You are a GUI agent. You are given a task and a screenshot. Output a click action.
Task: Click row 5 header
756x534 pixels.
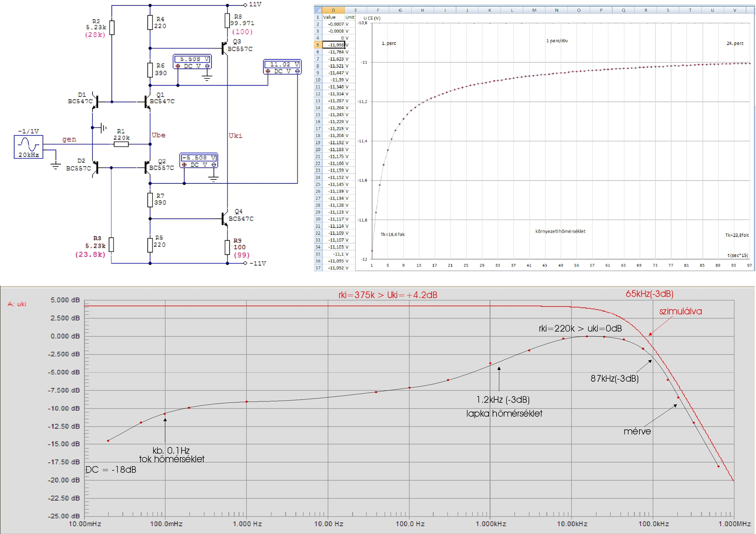click(x=318, y=45)
